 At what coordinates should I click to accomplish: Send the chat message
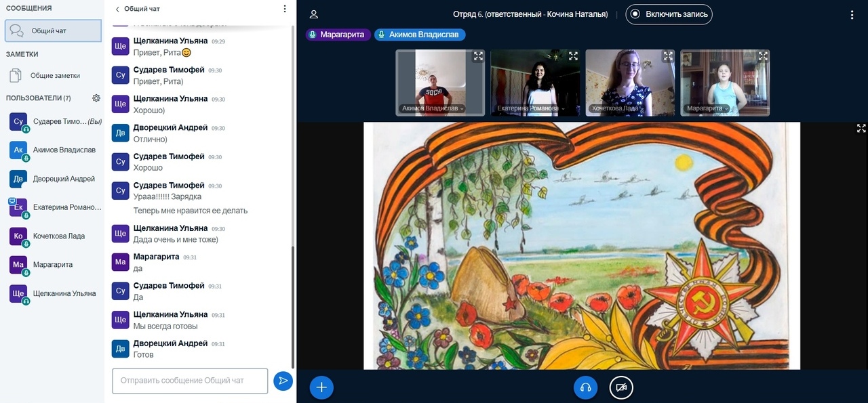[283, 381]
